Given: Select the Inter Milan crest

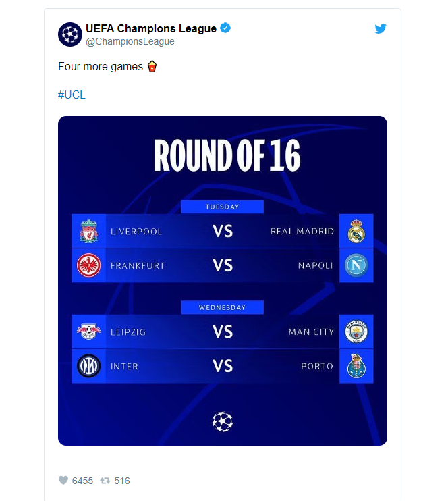Looking at the screenshot, I should (x=89, y=366).
